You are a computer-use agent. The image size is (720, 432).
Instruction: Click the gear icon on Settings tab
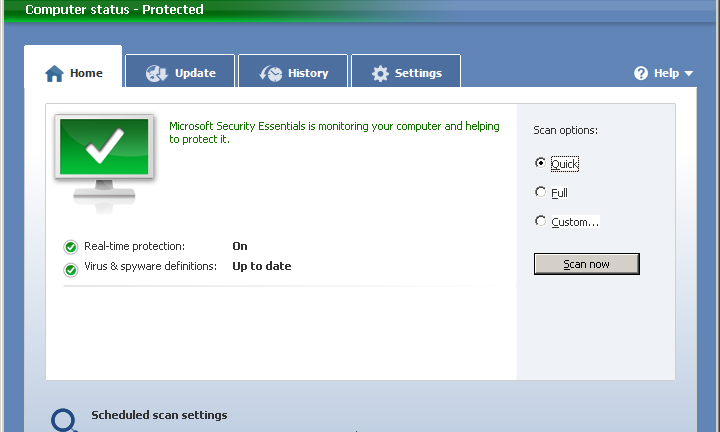(380, 73)
